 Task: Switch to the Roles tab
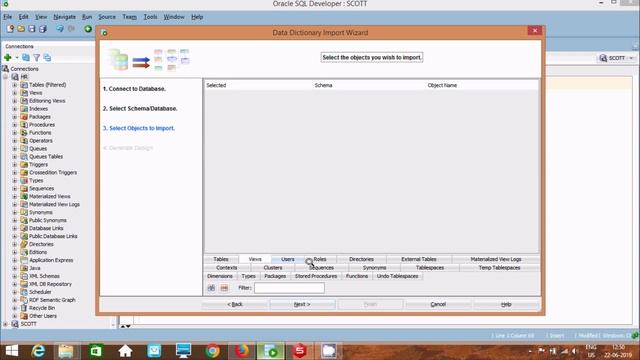(320, 259)
